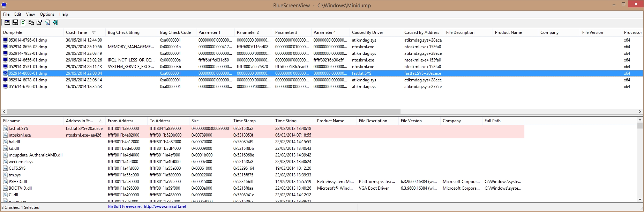Sort by the Address In Stack column header
The width and height of the screenshot is (644, 212).
85,121
